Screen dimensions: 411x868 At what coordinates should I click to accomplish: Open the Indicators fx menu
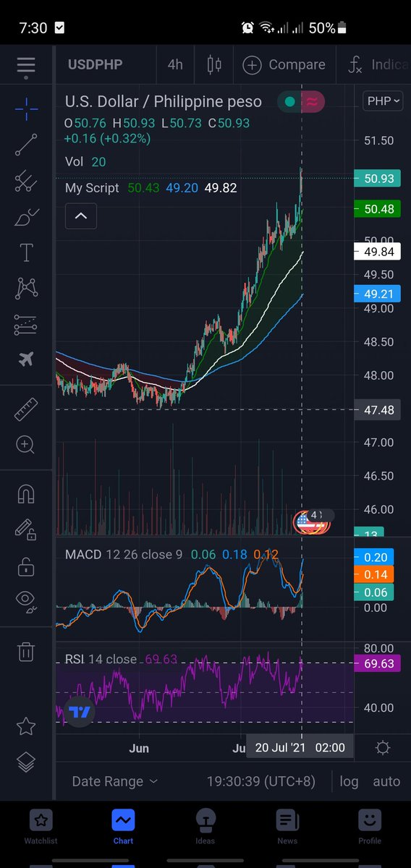(x=378, y=64)
